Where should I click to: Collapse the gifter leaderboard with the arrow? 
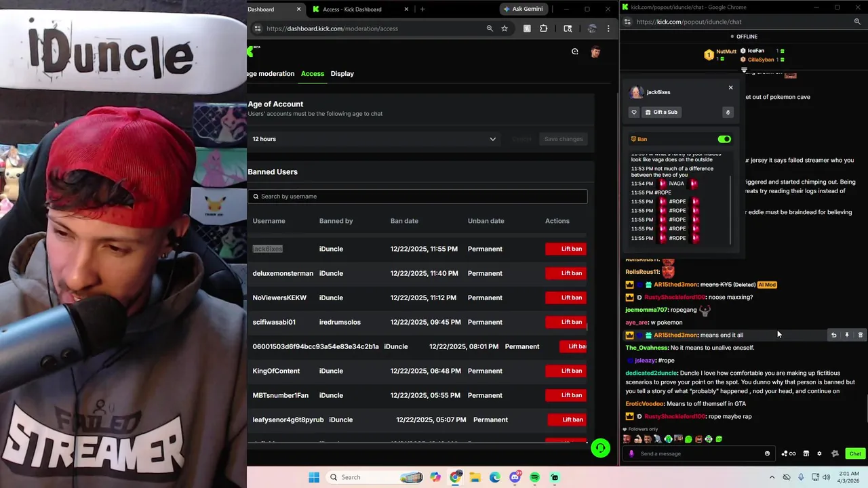tap(744, 70)
